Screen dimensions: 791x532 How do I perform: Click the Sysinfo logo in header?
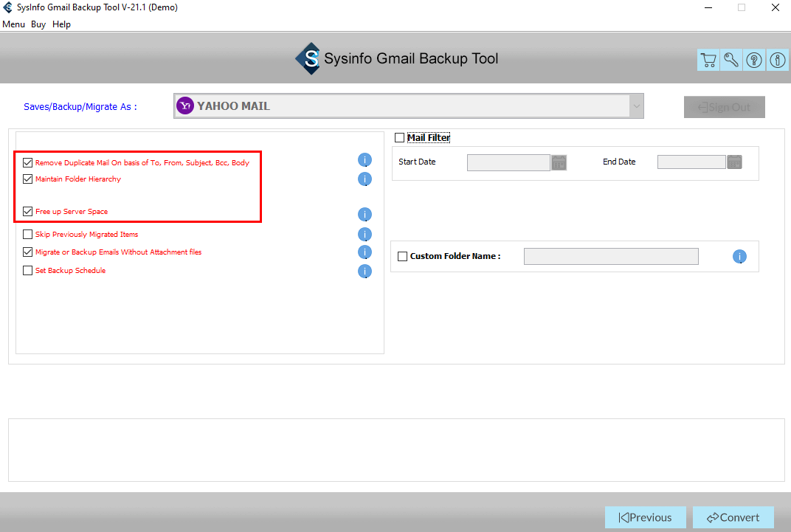coord(308,58)
